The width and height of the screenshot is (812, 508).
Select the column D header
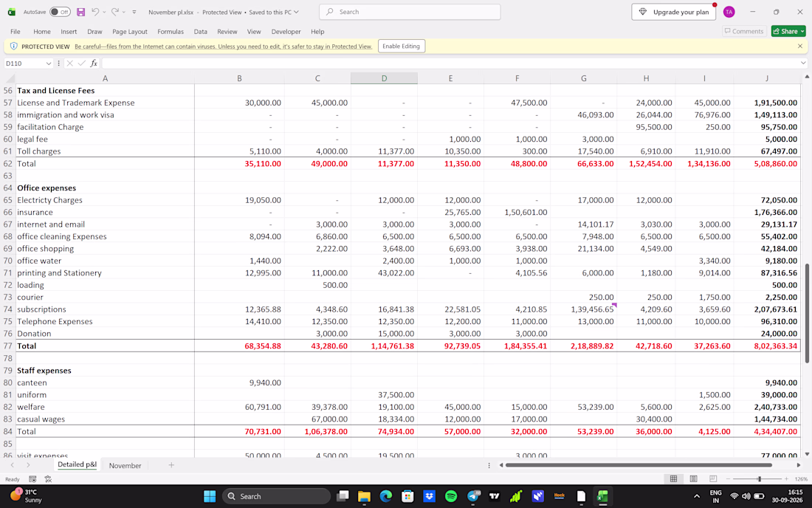pos(384,78)
